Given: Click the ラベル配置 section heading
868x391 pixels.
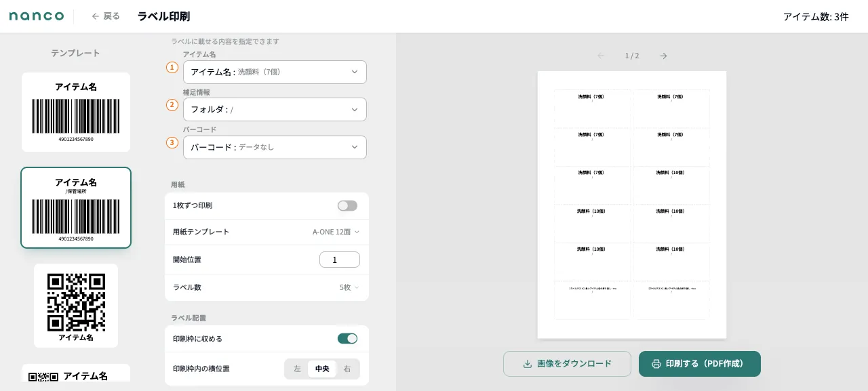Looking at the screenshot, I should click(189, 318).
